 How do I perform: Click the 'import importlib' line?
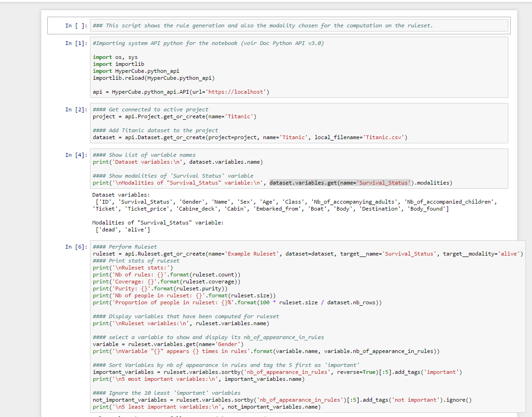(118, 64)
